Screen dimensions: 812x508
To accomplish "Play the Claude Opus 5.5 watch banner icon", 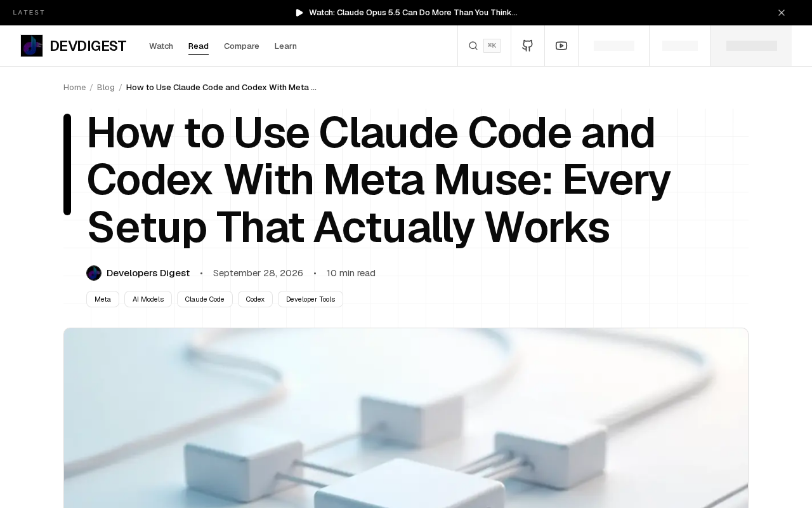I will coord(299,13).
